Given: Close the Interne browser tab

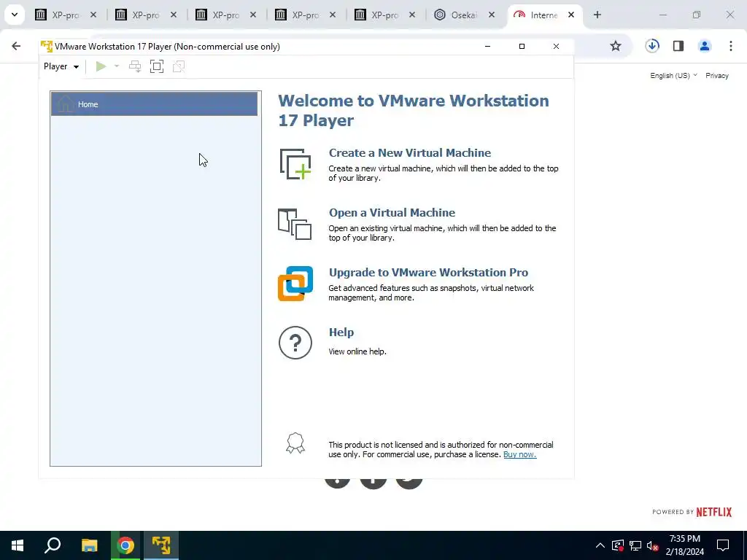Looking at the screenshot, I should coord(571,15).
